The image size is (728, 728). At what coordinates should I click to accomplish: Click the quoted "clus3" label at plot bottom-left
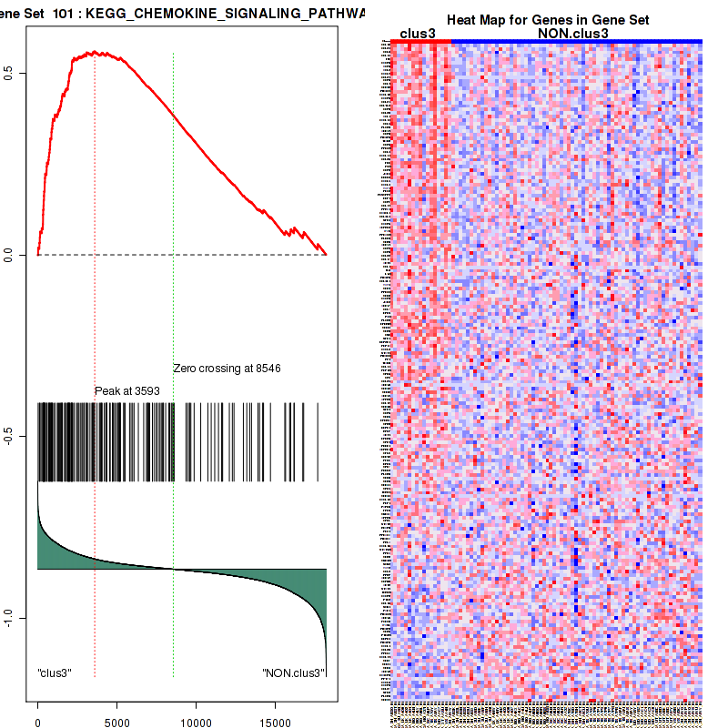tap(55, 673)
